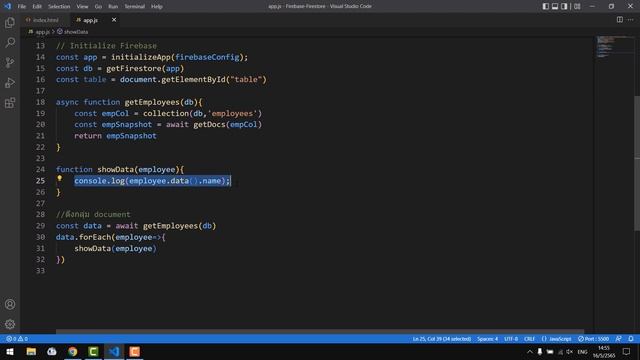Open Google Chrome from taskbar
This screenshot has width=640, height=360.
point(73,351)
